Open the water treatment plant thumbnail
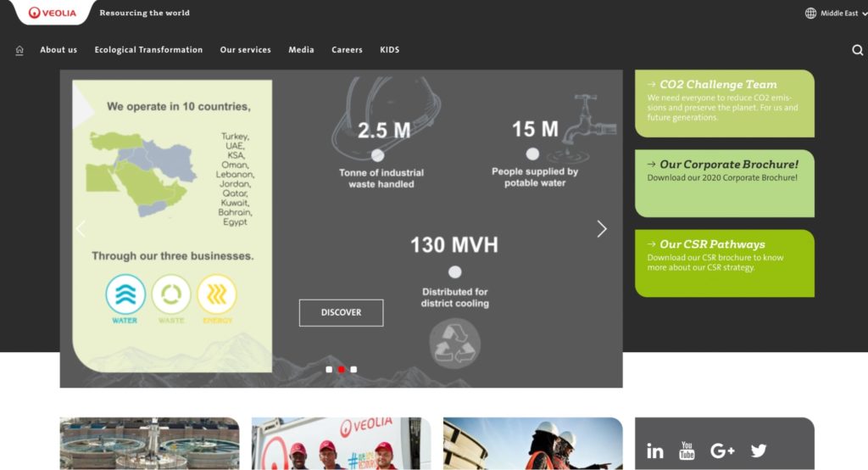The image size is (868, 470). tap(149, 444)
